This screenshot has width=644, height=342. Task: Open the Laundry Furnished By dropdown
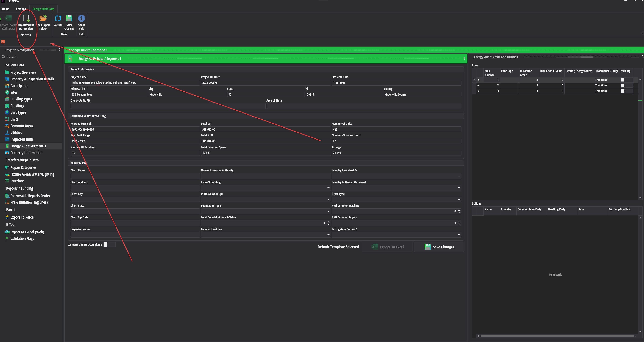point(459,176)
